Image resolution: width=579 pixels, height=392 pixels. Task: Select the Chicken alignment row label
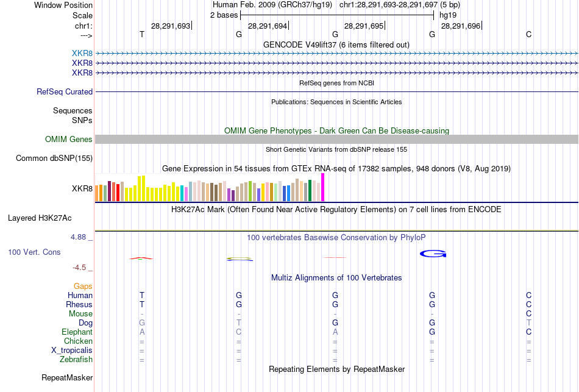click(x=78, y=341)
